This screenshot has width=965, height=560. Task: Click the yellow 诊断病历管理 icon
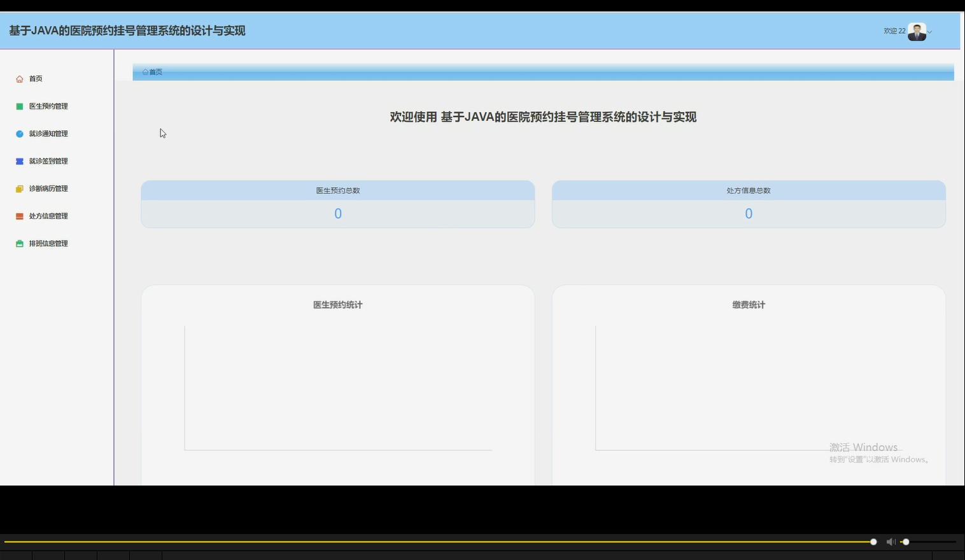[x=20, y=188]
